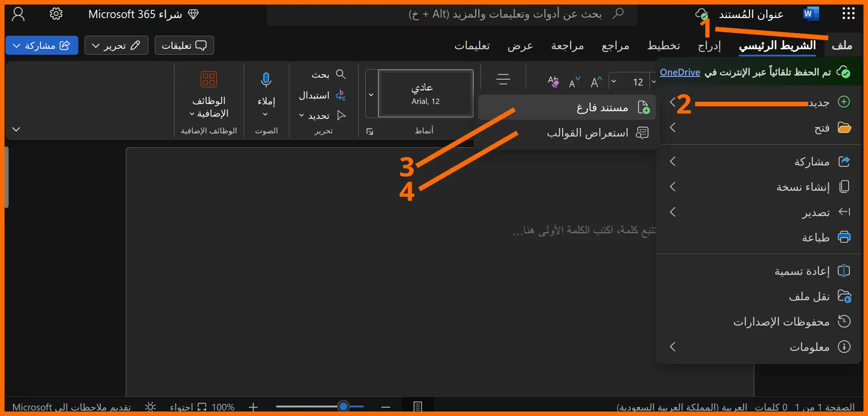
Task: Click the brightness sun icon in the status bar
Action: point(151,407)
